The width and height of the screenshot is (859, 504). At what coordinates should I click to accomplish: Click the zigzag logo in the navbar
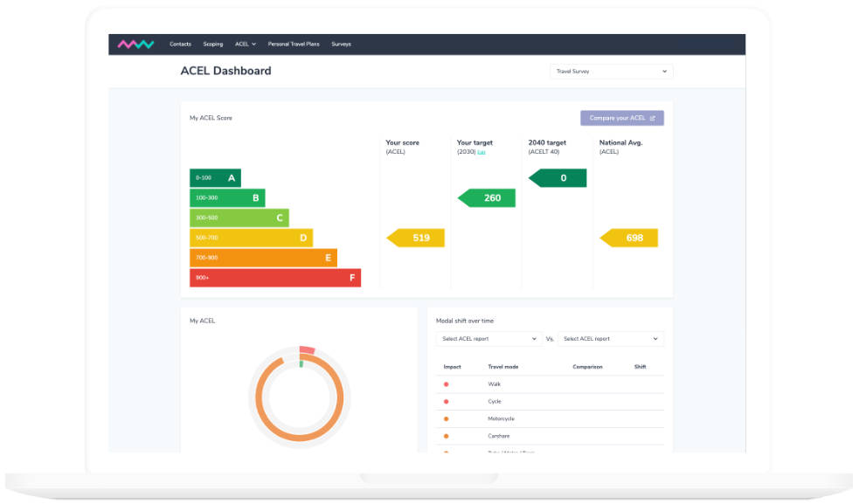coord(135,45)
